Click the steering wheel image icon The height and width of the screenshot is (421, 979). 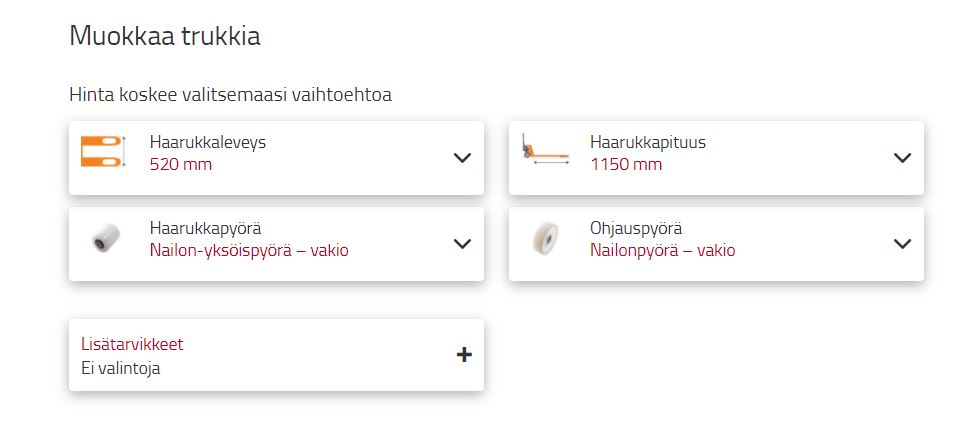(x=543, y=240)
